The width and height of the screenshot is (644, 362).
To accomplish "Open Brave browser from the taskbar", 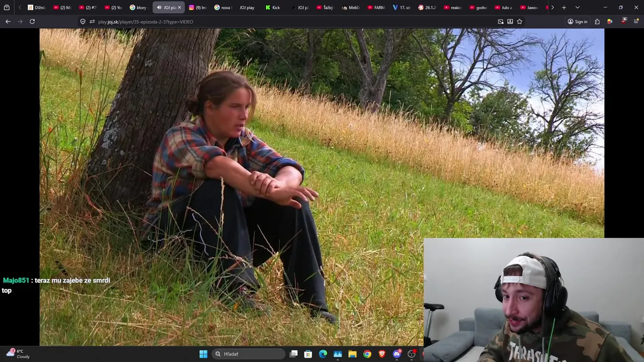I will point(382,354).
